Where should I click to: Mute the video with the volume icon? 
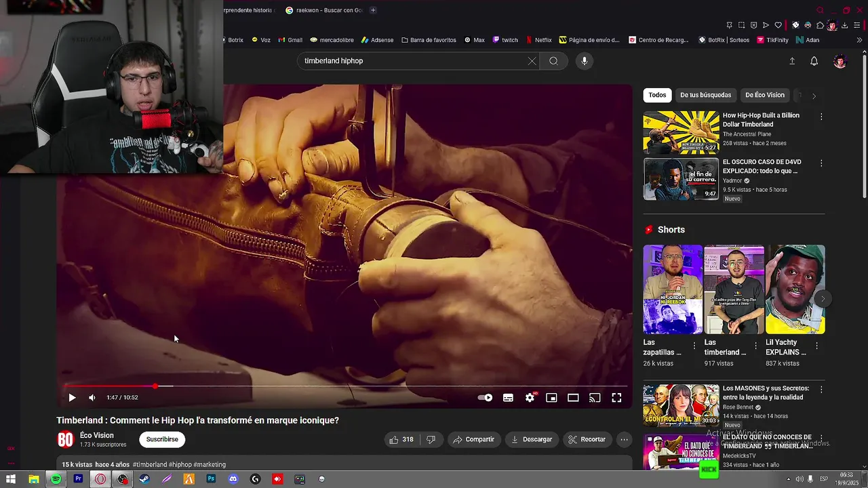(92, 398)
